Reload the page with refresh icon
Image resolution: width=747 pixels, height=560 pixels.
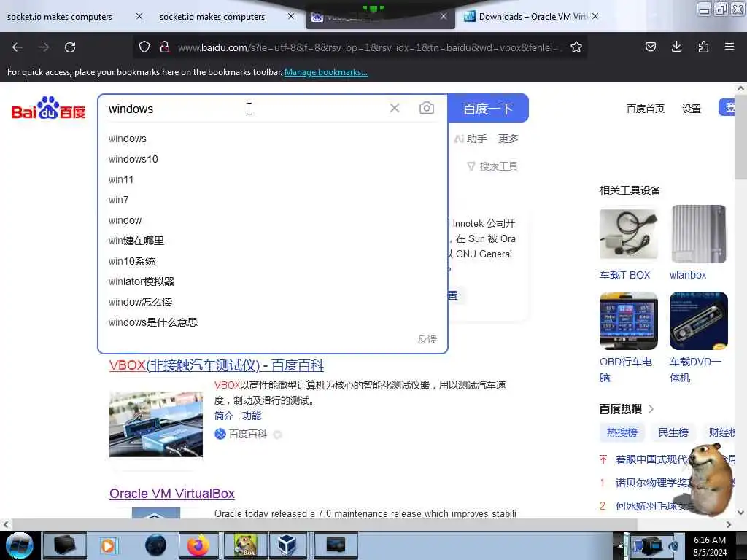coord(70,47)
